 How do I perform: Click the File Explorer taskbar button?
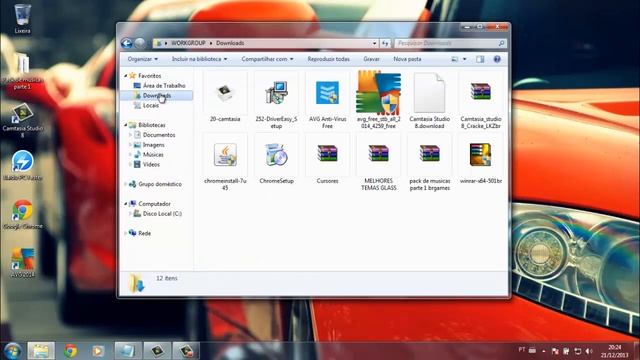[x=41, y=351]
